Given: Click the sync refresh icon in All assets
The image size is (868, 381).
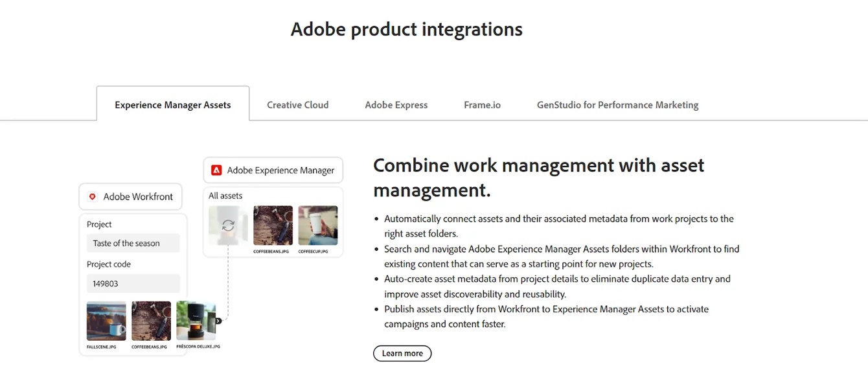Looking at the screenshot, I should (x=228, y=225).
